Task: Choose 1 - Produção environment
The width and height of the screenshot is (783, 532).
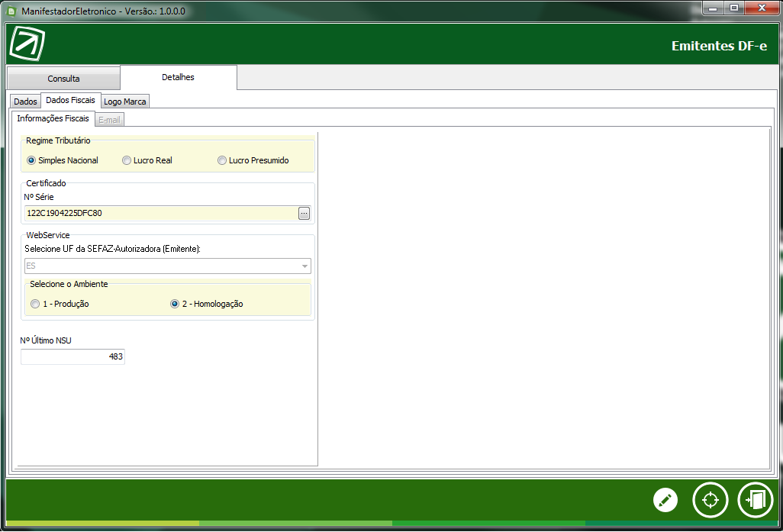Action: pyautogui.click(x=60, y=304)
